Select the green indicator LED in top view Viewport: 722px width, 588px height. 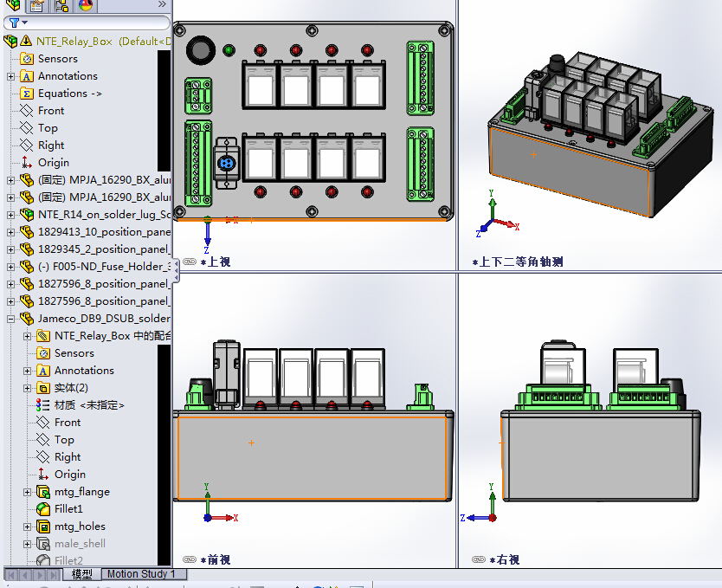[x=229, y=49]
